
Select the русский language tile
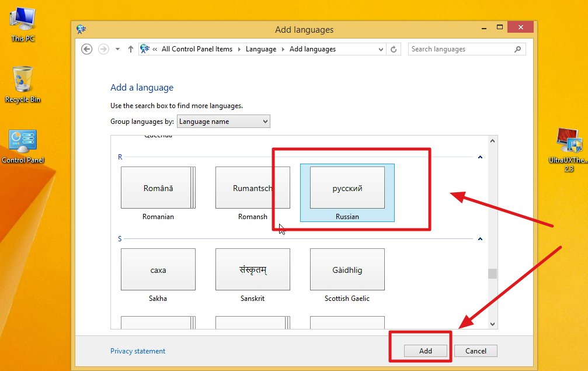(347, 188)
